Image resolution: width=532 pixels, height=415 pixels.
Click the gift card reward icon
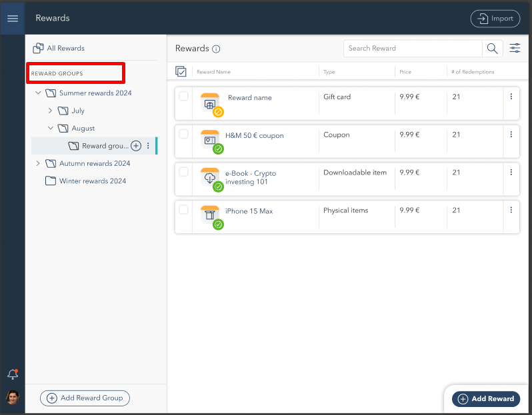(x=210, y=103)
